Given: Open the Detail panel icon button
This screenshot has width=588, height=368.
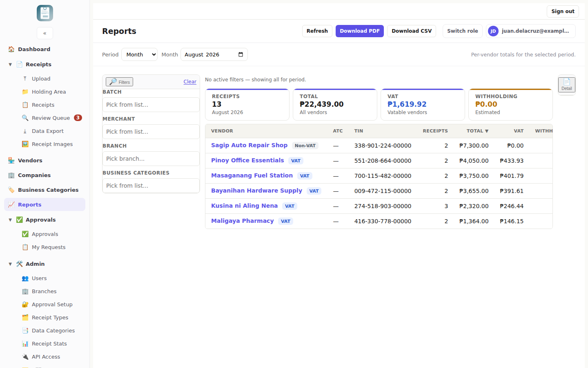Looking at the screenshot, I should (x=567, y=85).
